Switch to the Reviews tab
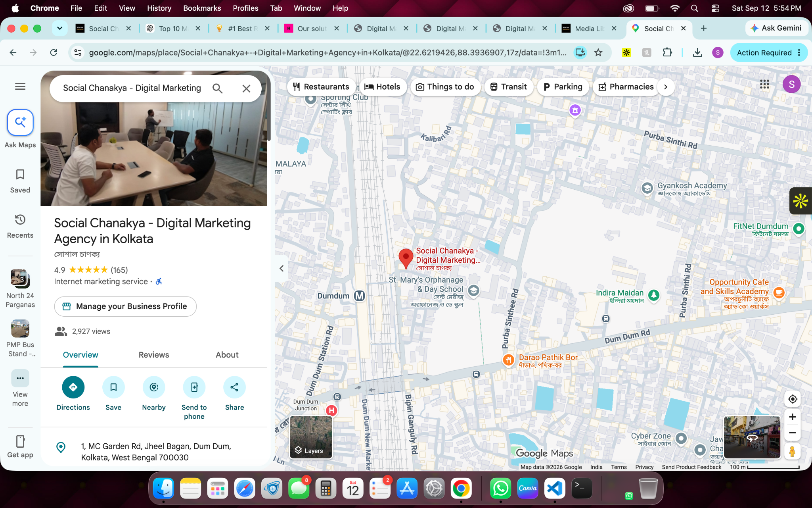Screen dimensions: 812x508 (154, 355)
